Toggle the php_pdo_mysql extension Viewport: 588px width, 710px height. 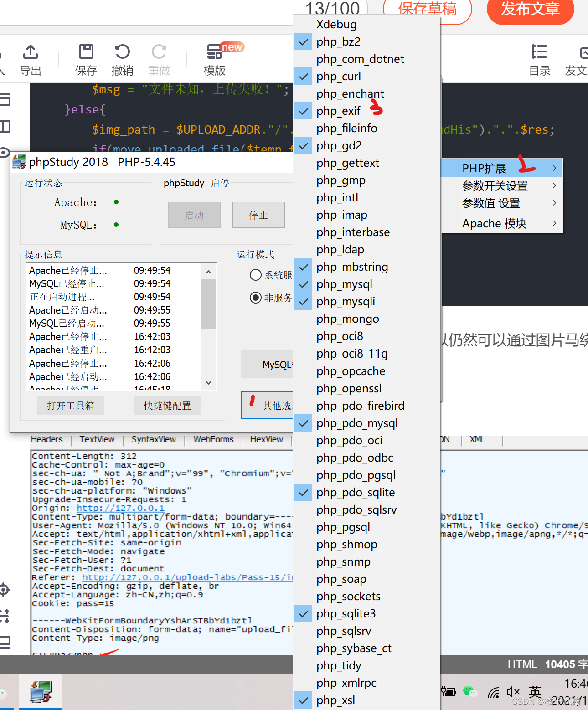point(367,423)
